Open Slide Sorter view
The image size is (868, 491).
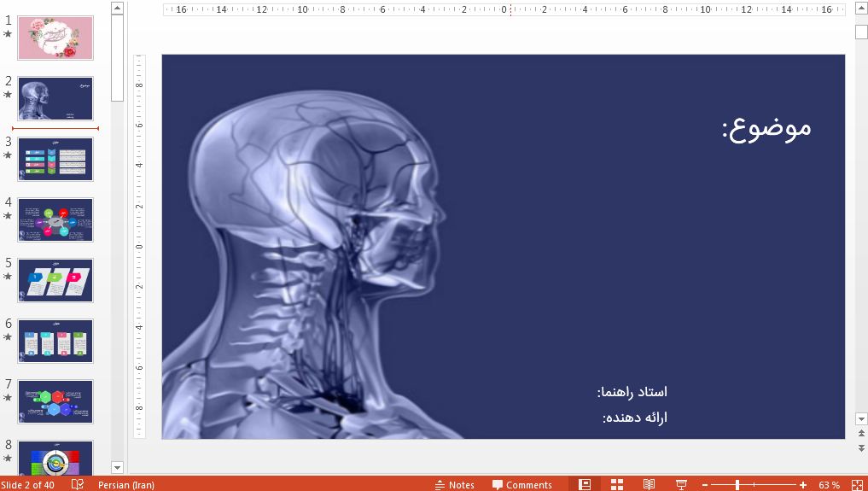point(617,484)
